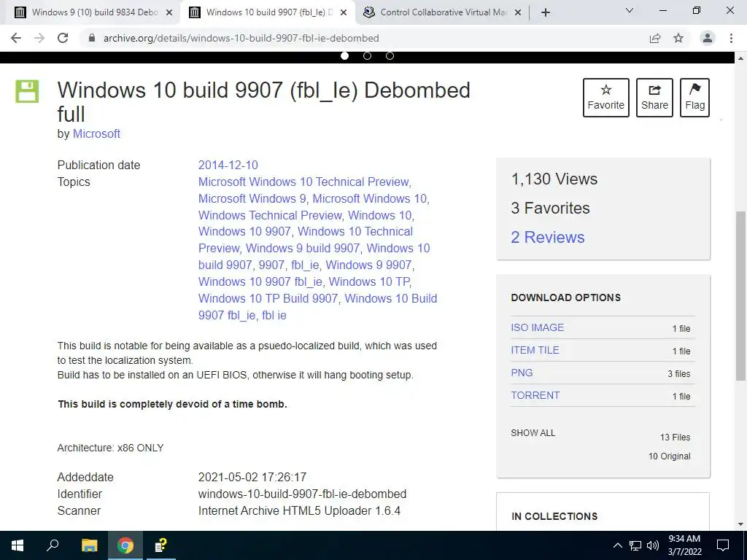Open the 2014-12-10 publication date link

pos(228,166)
